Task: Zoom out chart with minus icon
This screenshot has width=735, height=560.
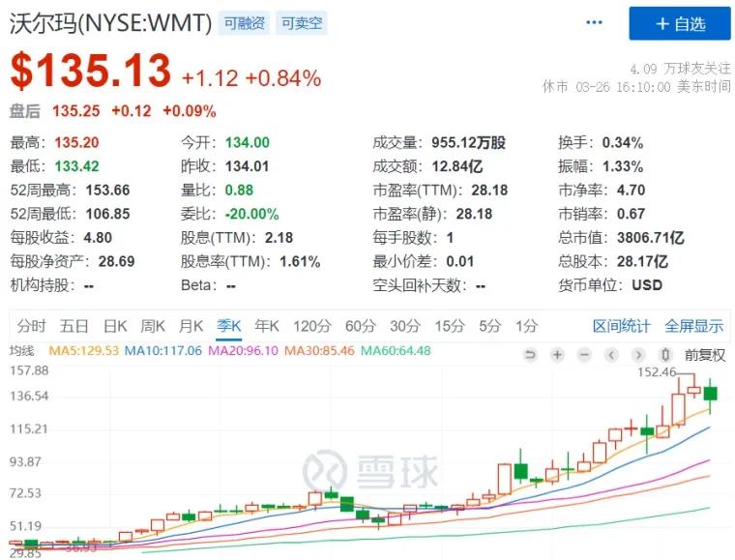Action: point(584,355)
